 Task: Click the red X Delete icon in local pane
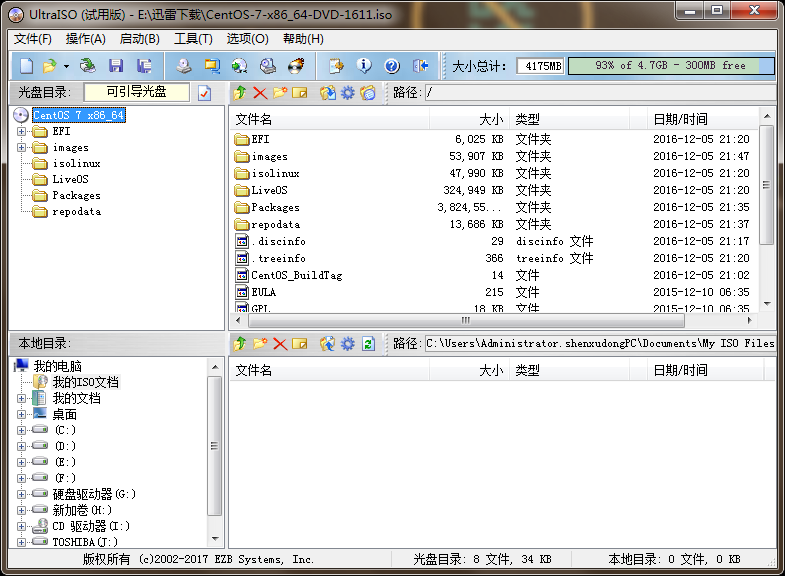click(x=280, y=344)
